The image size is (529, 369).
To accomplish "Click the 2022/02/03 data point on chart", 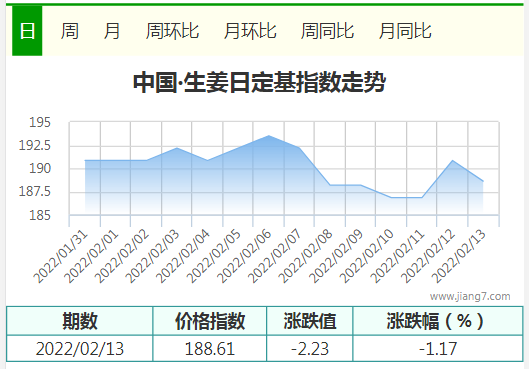I will point(177,148).
